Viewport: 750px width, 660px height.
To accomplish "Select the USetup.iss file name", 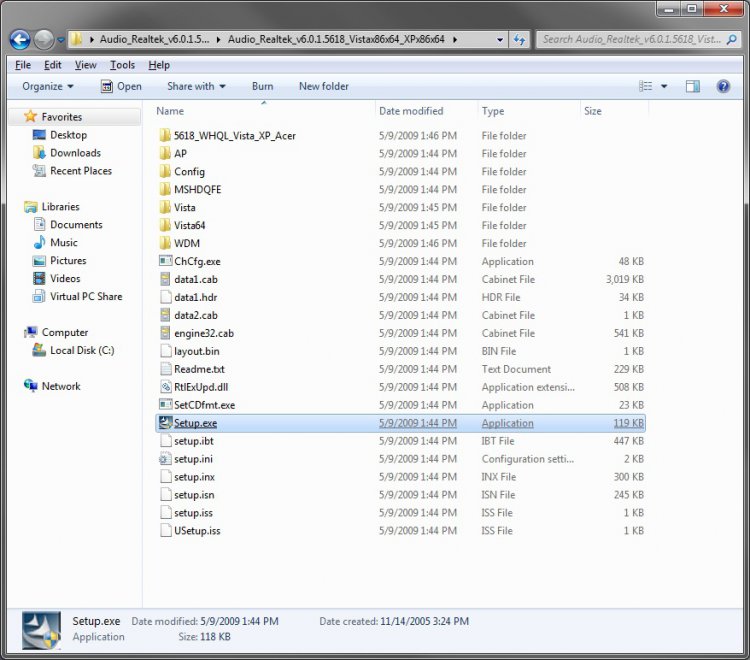I will [x=197, y=530].
